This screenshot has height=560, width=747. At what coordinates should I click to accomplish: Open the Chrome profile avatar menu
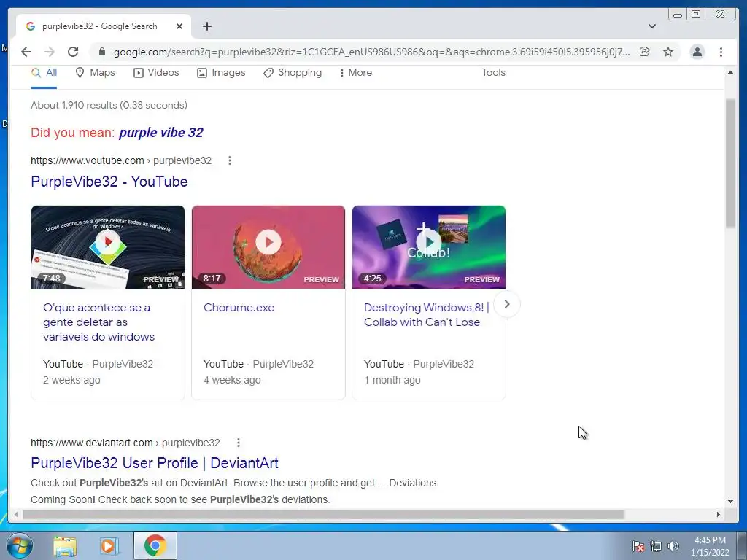tap(697, 52)
